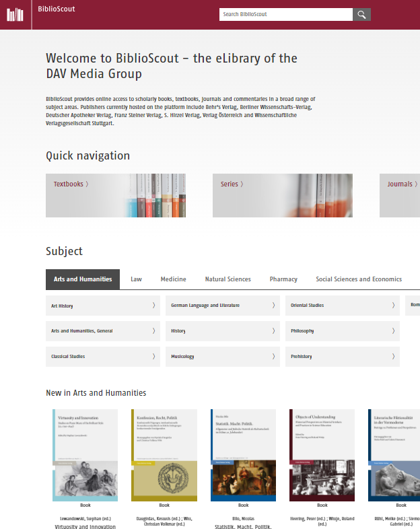This screenshot has width=420, height=529.
Task: Open Literarische Fiktionalität book cover
Action: (394, 455)
